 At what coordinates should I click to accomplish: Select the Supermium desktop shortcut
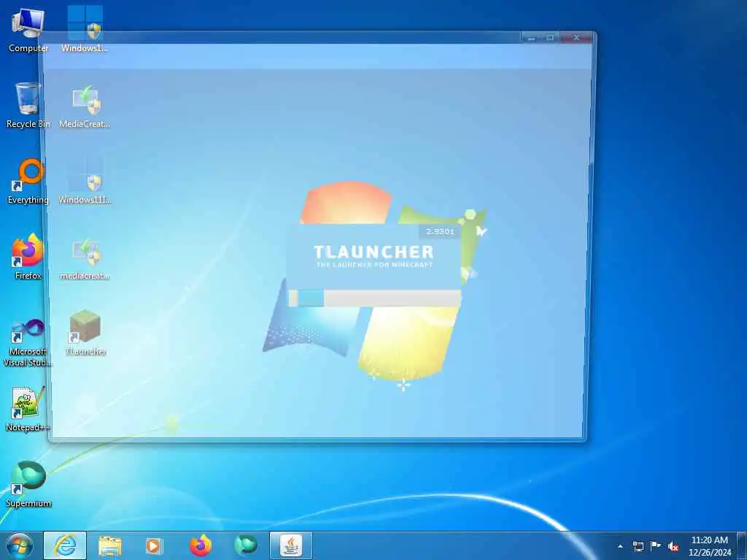coord(28,484)
